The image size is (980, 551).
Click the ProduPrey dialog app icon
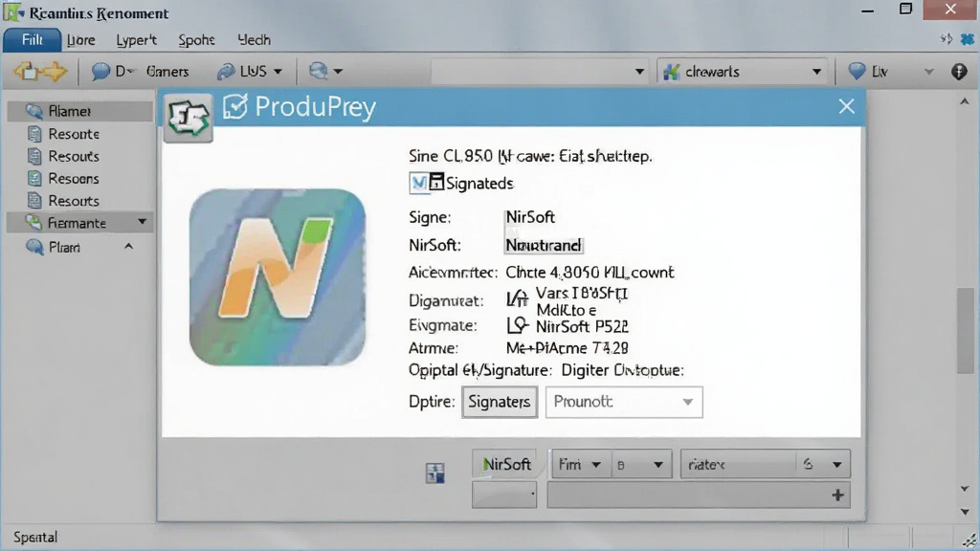[189, 118]
